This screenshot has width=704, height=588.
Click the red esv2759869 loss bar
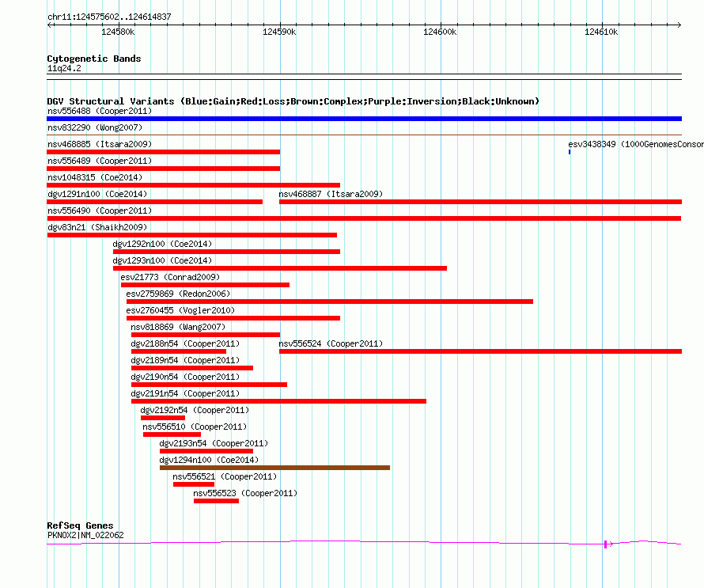(x=330, y=302)
